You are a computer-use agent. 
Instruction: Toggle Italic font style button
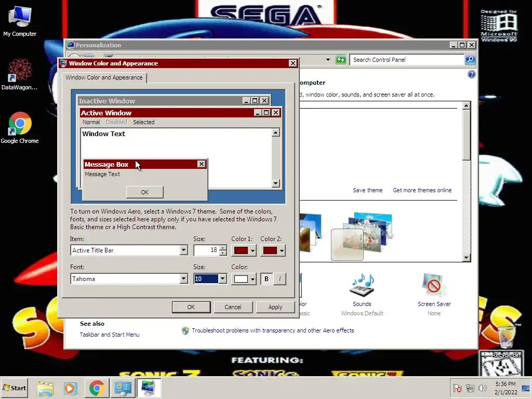[x=280, y=279]
